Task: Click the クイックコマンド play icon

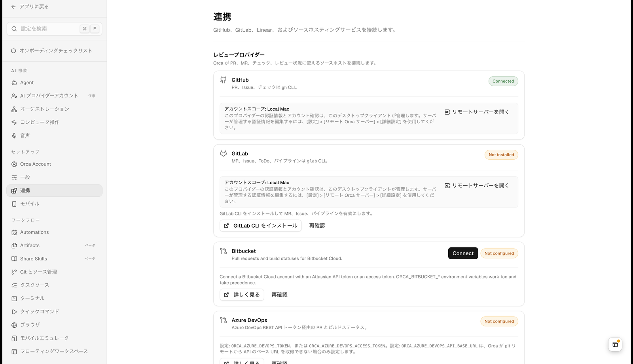Action: point(14,312)
